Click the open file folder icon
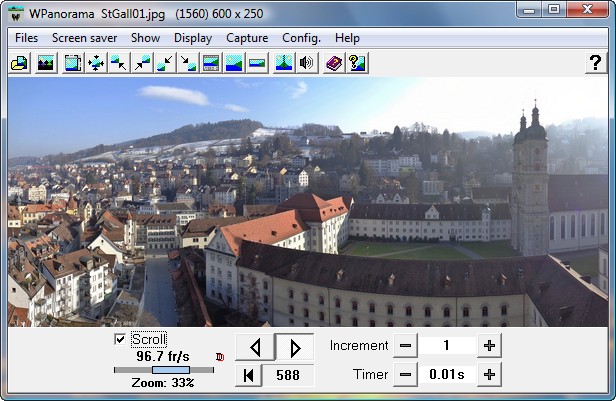Viewport: 616px width, 401px height. (19, 63)
